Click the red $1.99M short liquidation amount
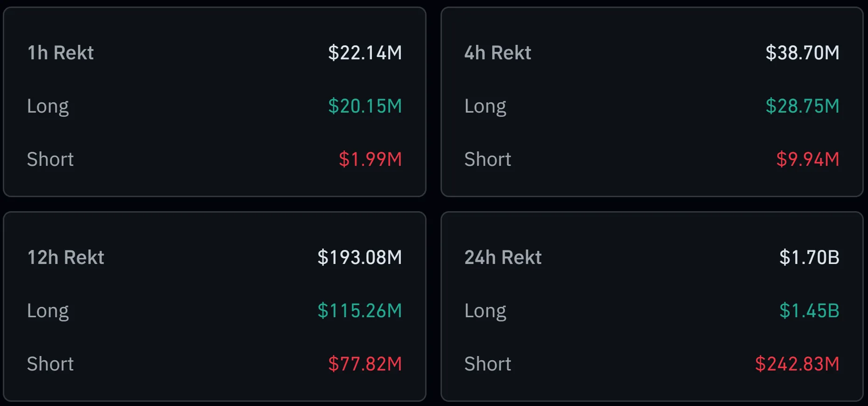This screenshot has height=406, width=868. (370, 159)
